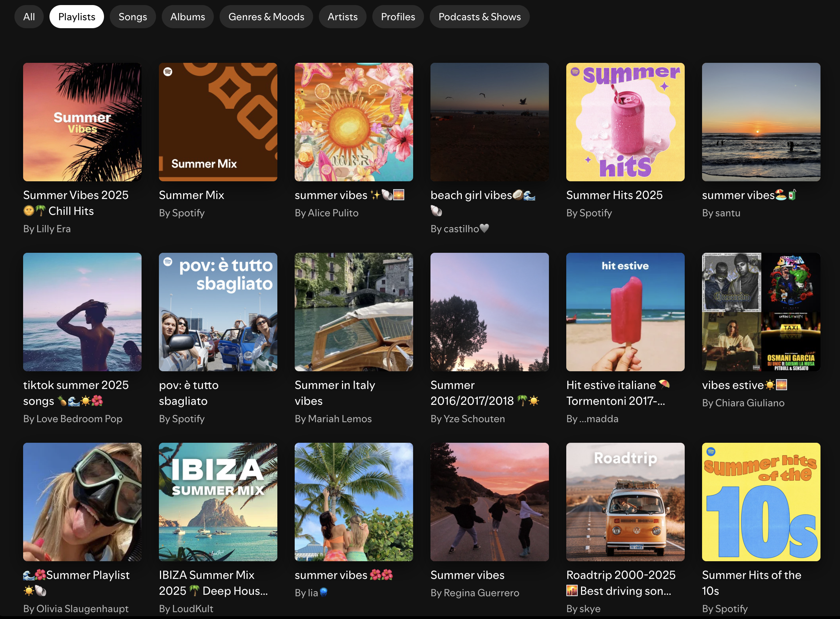Select the All filter tab
This screenshot has height=619, width=840.
(29, 17)
